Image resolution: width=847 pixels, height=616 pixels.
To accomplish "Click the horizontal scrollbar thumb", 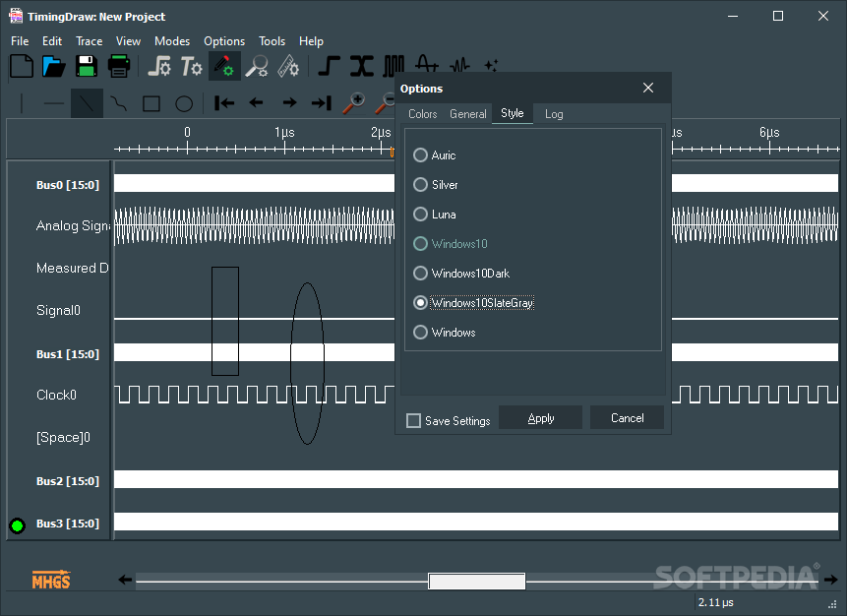I will tap(476, 581).
